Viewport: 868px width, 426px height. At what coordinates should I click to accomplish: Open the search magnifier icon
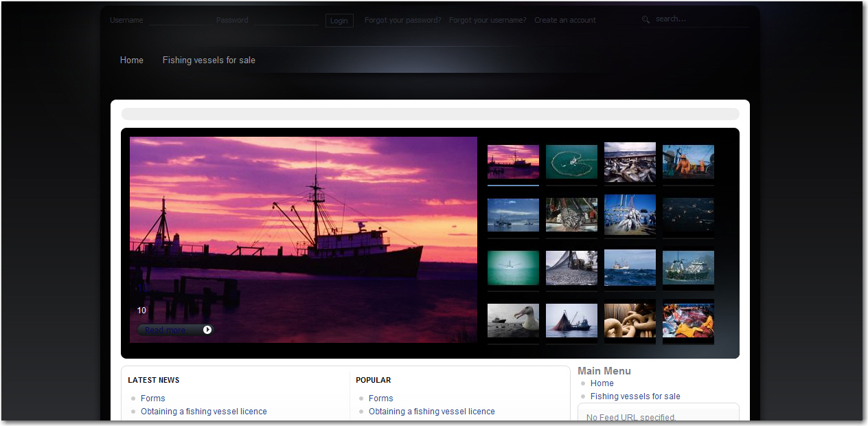pyautogui.click(x=646, y=19)
